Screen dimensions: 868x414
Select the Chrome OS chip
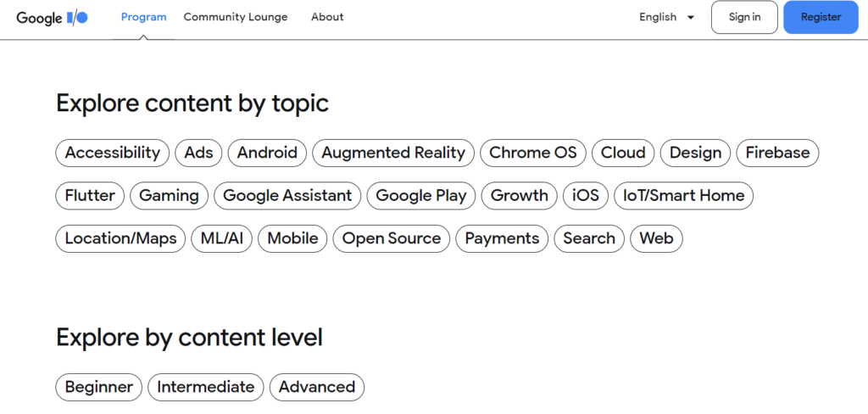point(532,153)
